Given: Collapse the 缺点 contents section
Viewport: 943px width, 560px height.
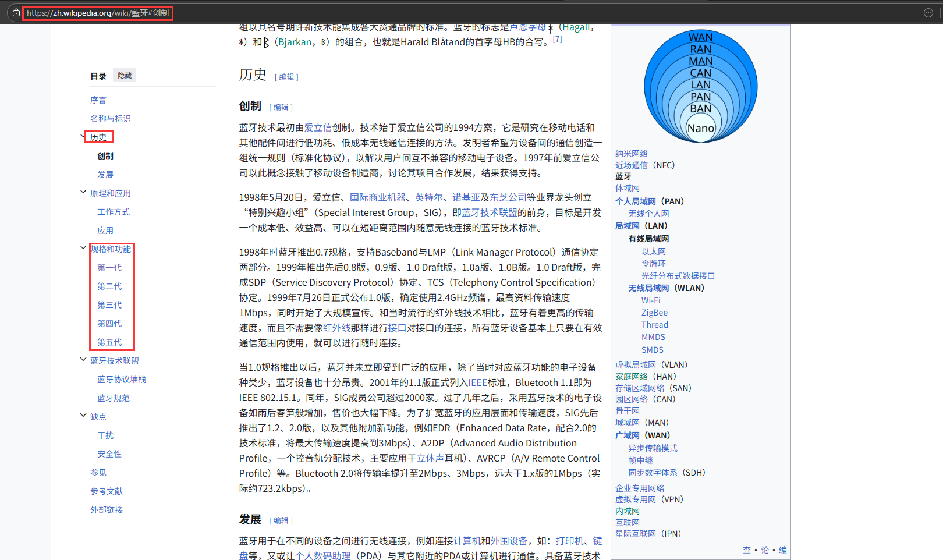Looking at the screenshot, I should tap(83, 416).
